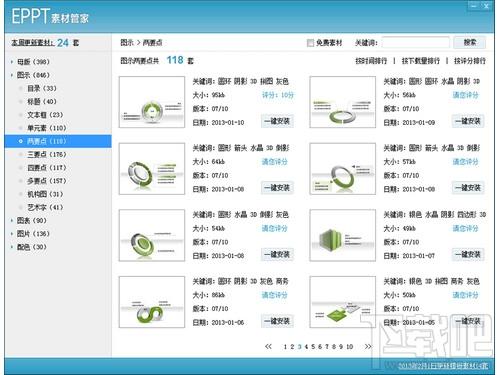Open the 49kb green hexagon block thumbnail
This screenshot has width=500, height=375.
coord(343,235)
